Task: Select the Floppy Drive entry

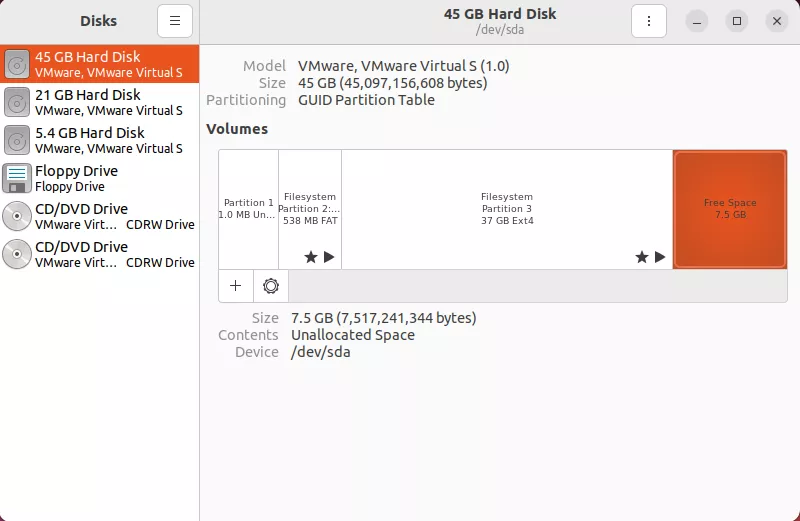Action: tap(99, 178)
